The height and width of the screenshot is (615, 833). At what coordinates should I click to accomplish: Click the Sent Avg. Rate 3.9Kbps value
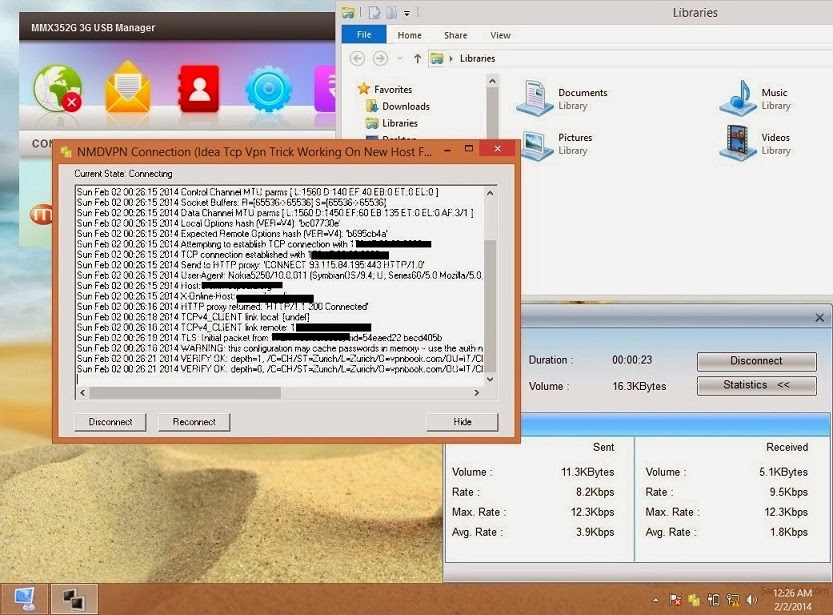595,532
